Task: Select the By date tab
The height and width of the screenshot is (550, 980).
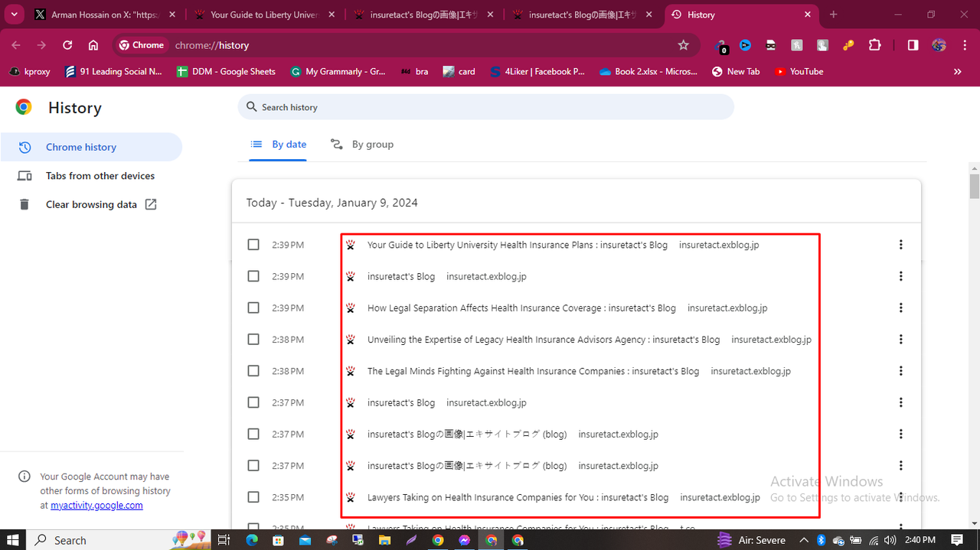Action: tap(279, 144)
